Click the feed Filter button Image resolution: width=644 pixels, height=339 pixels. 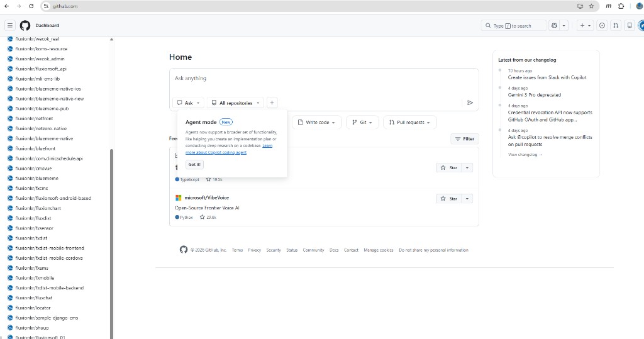[x=465, y=139]
